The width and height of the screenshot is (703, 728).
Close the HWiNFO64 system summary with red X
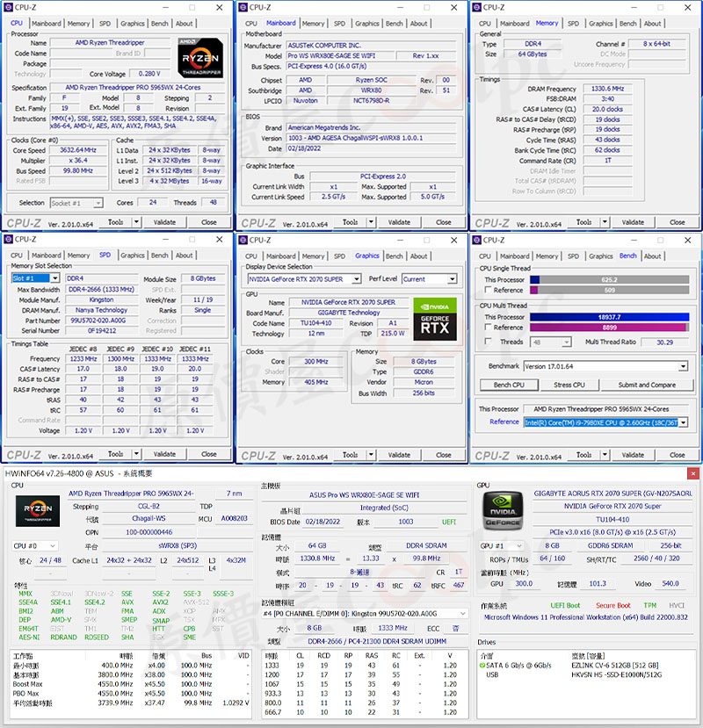(x=693, y=473)
